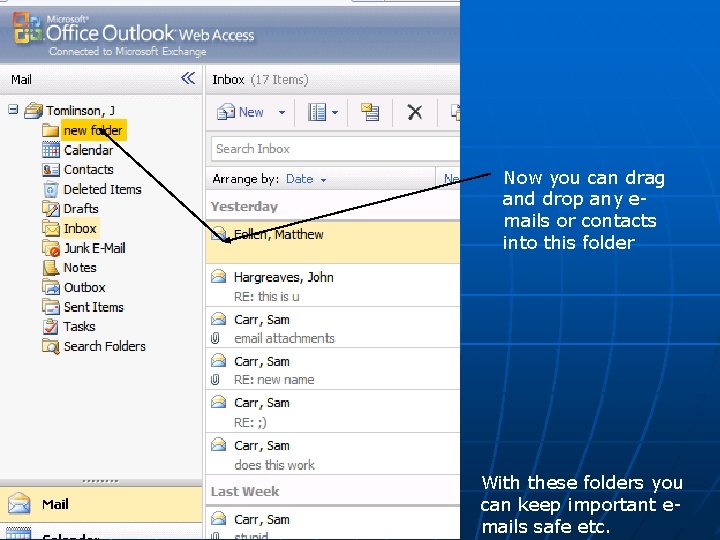Open the Contacts folder
Image resolution: width=720 pixels, height=540 pixels.
coord(89,169)
